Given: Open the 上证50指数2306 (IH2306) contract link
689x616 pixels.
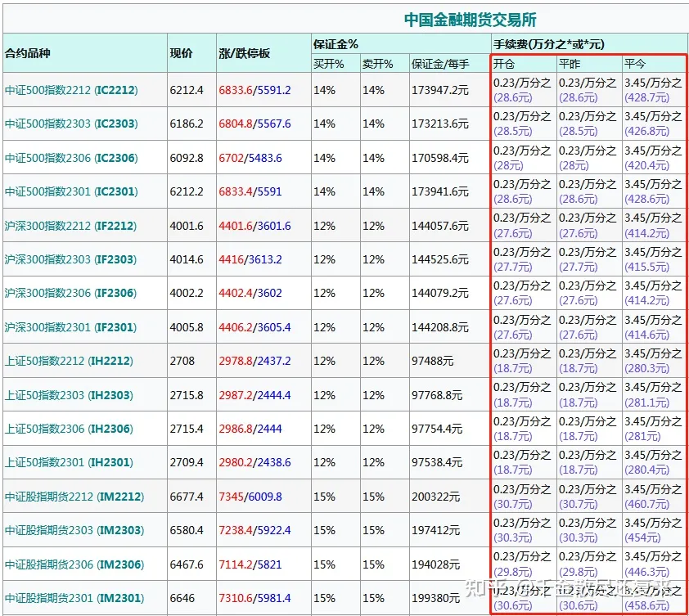Looking at the screenshot, I should [69, 429].
